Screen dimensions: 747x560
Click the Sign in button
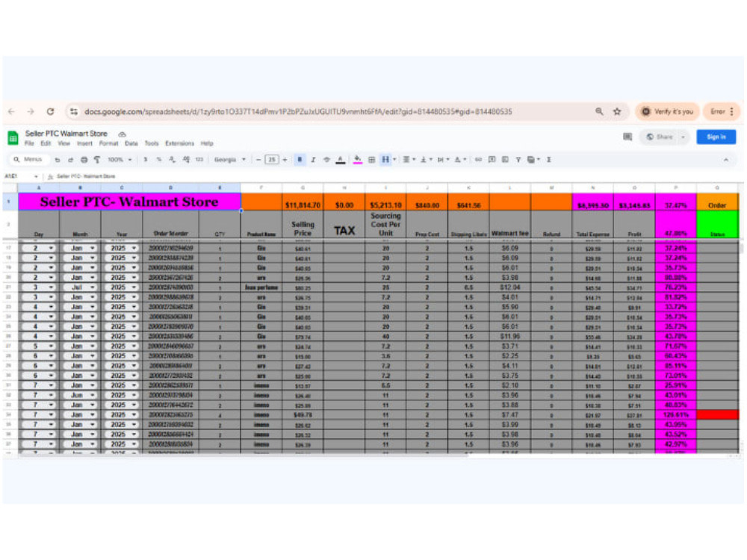click(x=716, y=137)
